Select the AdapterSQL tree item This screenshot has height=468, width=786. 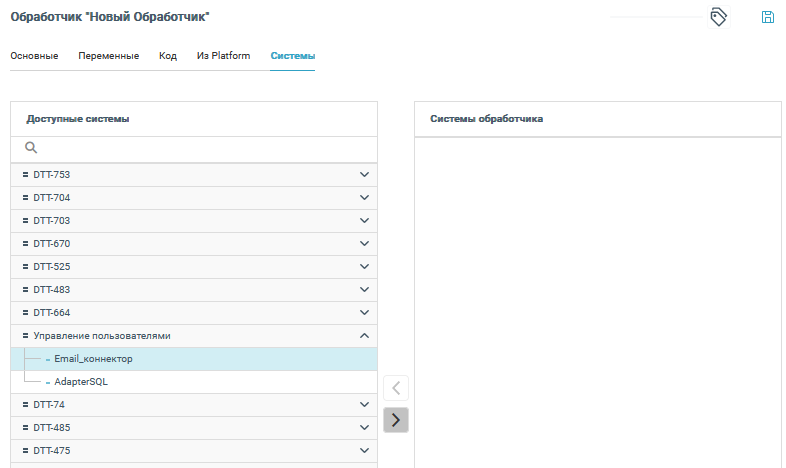point(81,382)
